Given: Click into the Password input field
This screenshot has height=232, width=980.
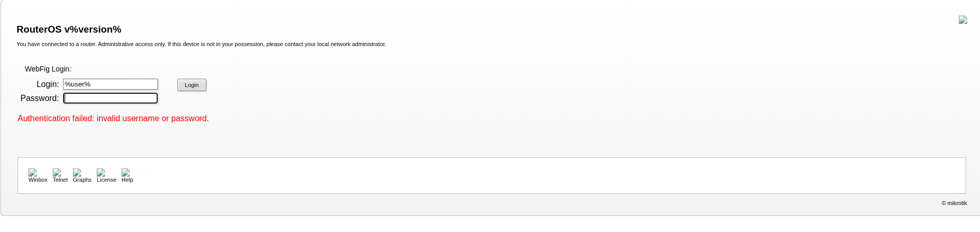Looking at the screenshot, I should [110, 98].
